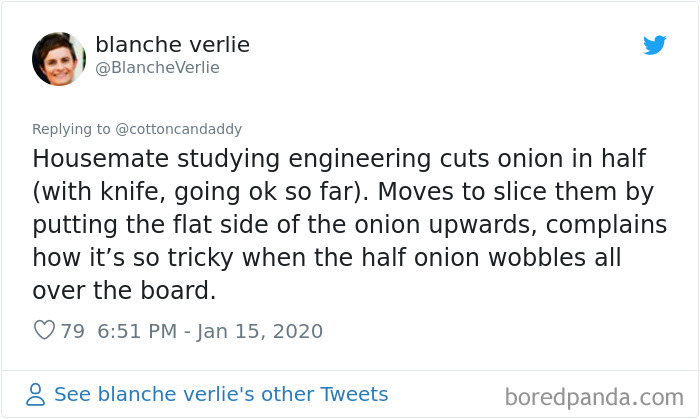Like the tweet with the heart icon
Viewport: 700px width, 419px height.
44,331
